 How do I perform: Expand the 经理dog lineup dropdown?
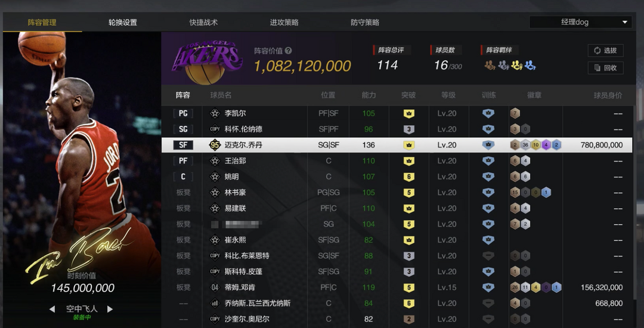pos(580,22)
